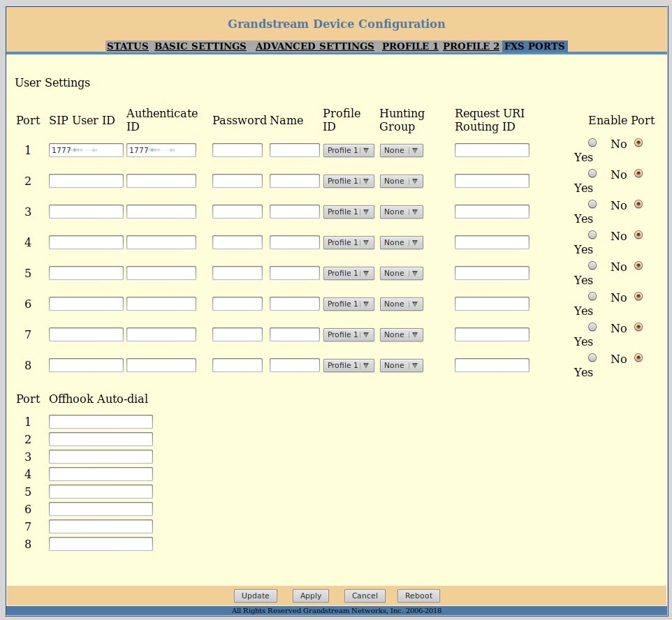Image resolution: width=672 pixels, height=620 pixels.
Task: Click the Reboot button
Action: [x=418, y=596]
